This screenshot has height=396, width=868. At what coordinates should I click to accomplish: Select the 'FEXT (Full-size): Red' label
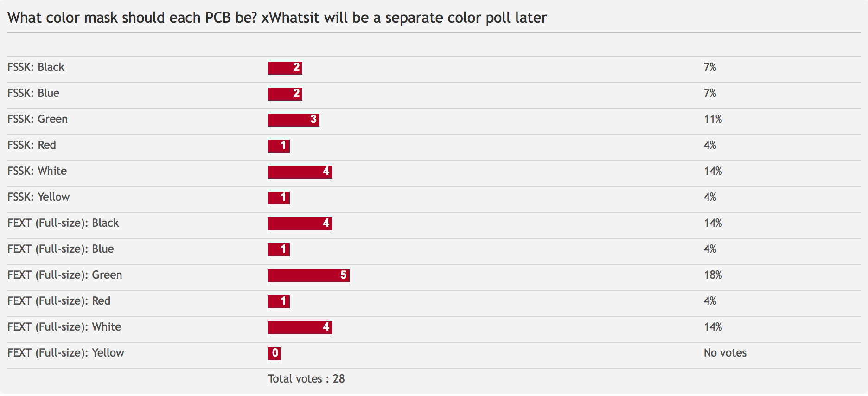coord(59,301)
